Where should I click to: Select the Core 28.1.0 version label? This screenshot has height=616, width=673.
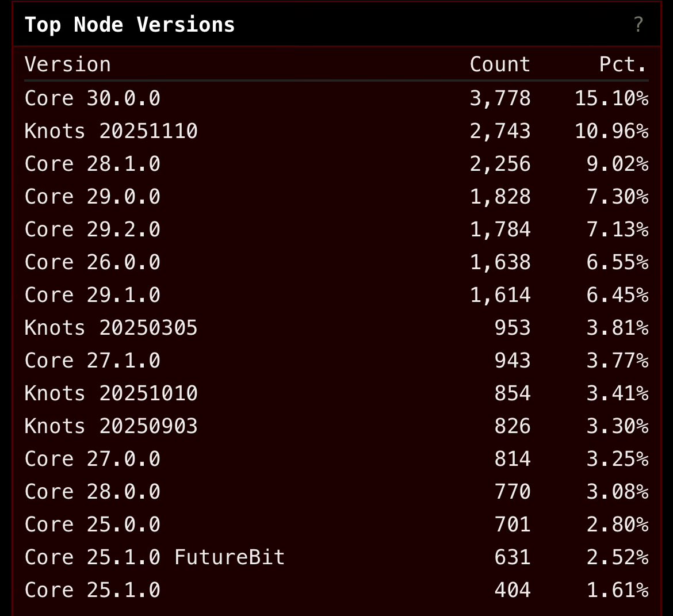[92, 164]
